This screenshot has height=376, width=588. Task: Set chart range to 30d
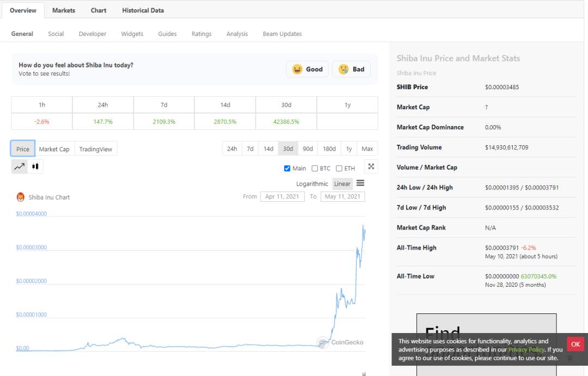(288, 149)
